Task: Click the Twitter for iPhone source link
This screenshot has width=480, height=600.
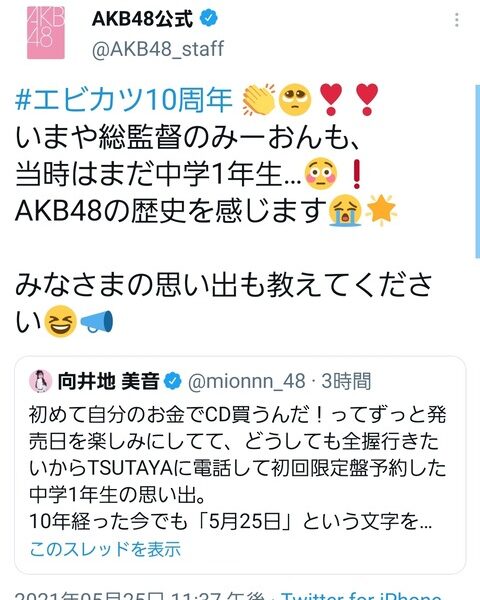Action: point(361,595)
